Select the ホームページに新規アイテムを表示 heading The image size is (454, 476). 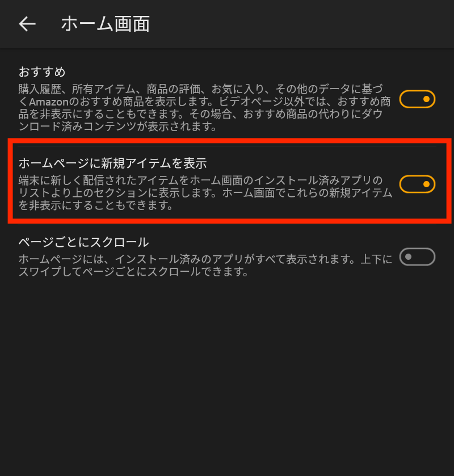tap(113, 163)
